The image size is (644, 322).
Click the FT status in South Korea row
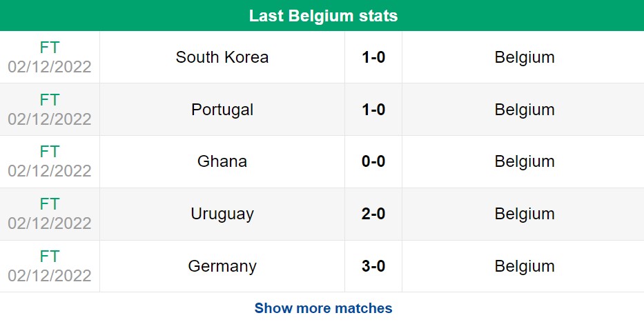50,48
